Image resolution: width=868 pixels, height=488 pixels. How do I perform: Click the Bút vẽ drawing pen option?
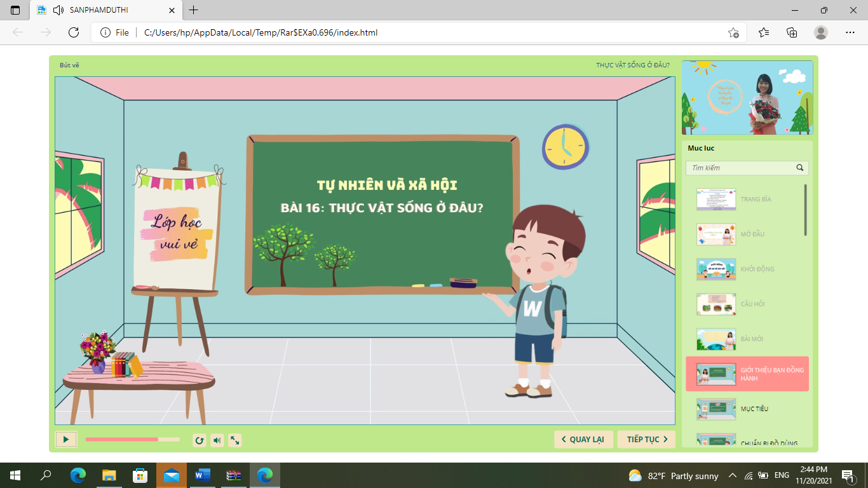tap(69, 65)
